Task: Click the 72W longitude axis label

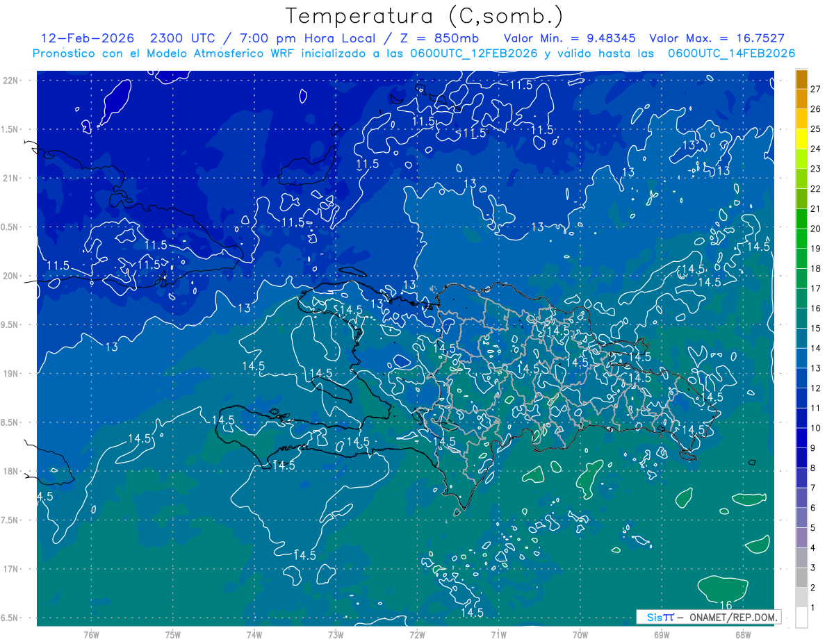Action: tap(417, 634)
